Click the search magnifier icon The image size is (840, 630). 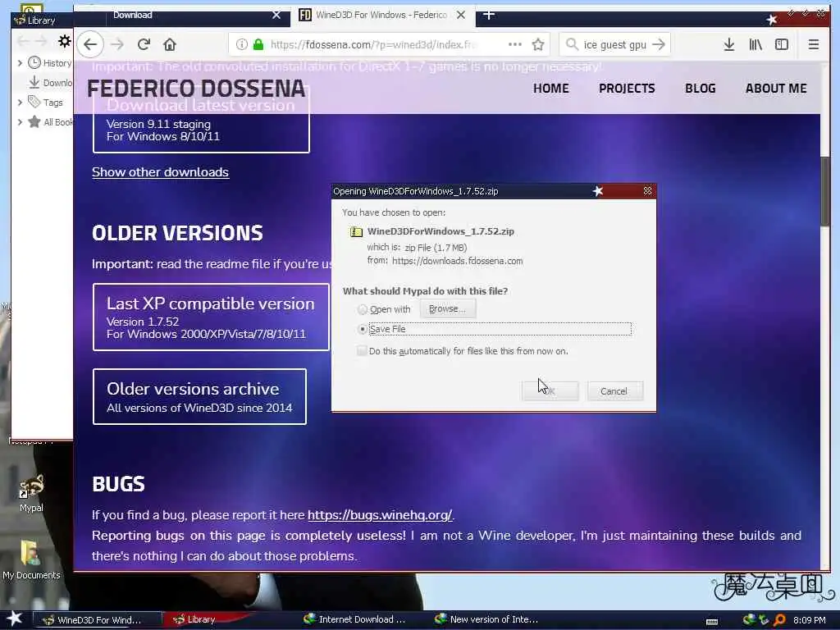tap(572, 44)
